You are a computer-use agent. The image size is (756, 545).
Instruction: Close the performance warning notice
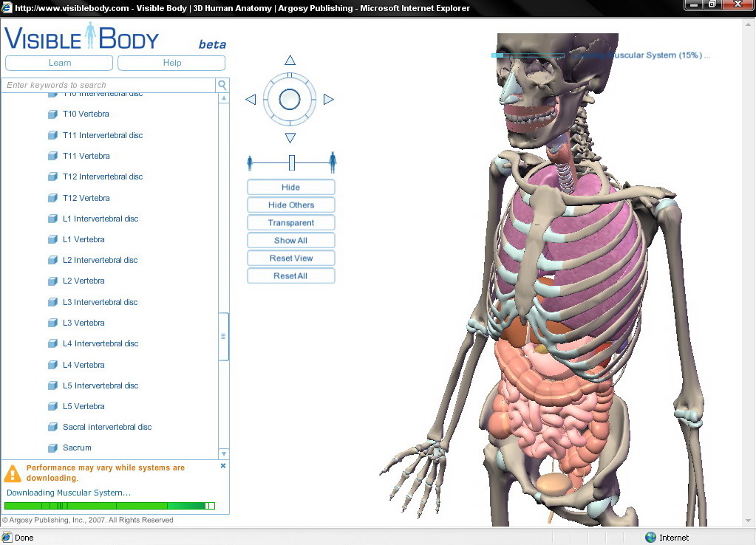222,466
